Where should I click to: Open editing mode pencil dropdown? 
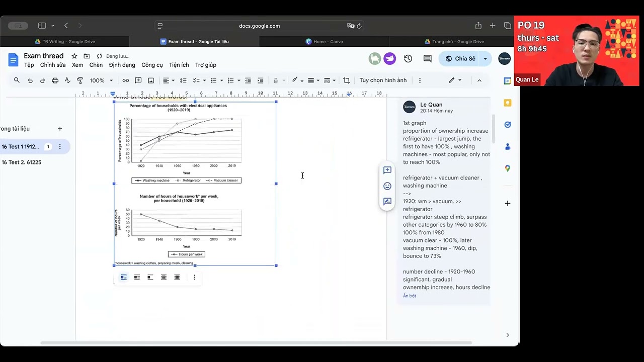pyautogui.click(x=455, y=80)
